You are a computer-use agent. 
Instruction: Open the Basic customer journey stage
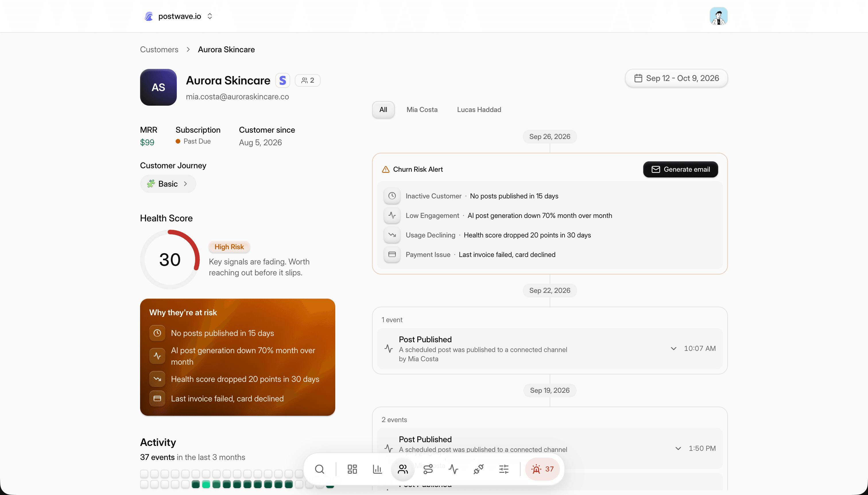[x=168, y=184]
